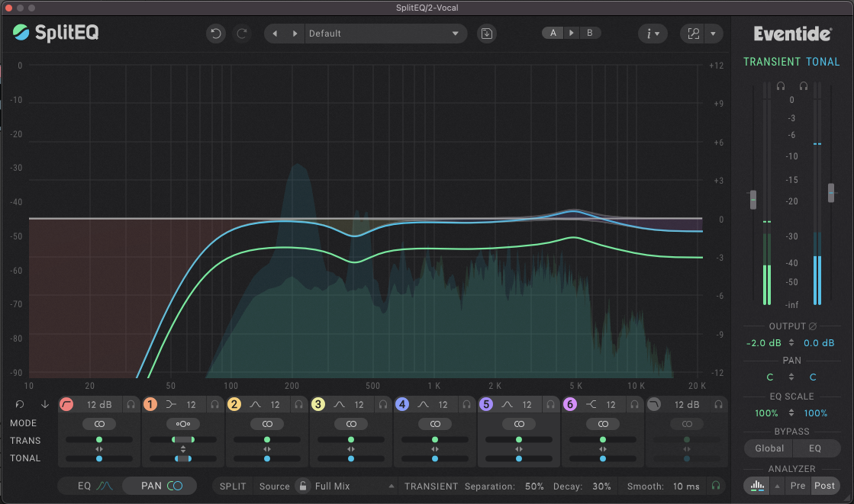Change band 2 bell filter shape
The height and width of the screenshot is (504, 854).
tap(255, 404)
